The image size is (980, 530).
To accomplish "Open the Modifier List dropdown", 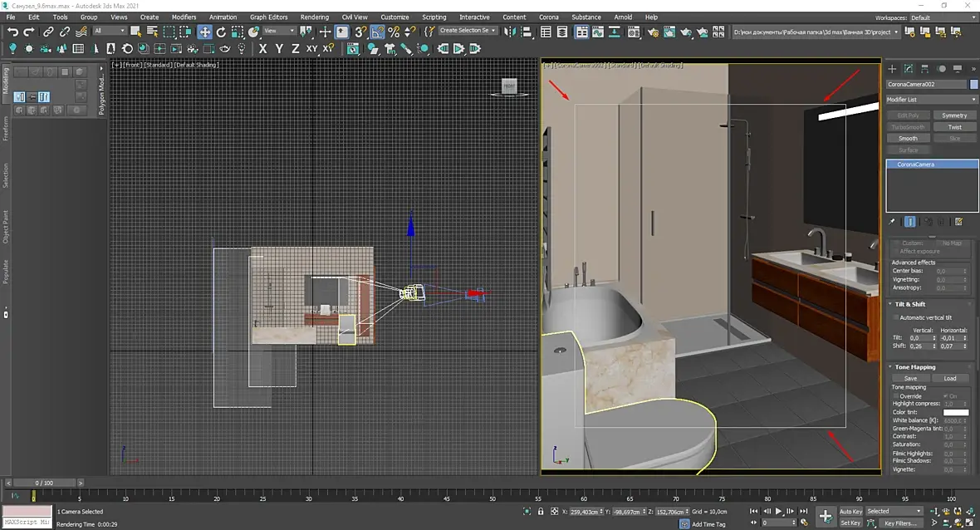I will pos(930,100).
